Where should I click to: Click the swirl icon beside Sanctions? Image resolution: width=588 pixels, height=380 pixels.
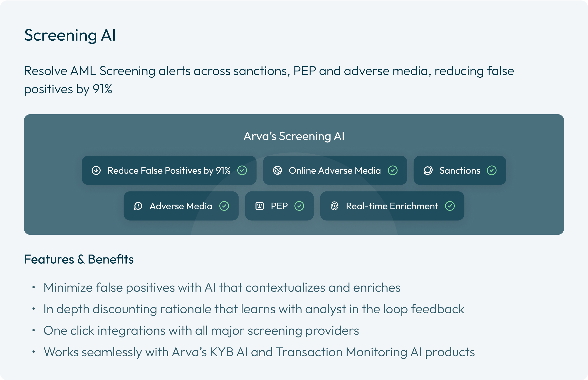click(428, 170)
